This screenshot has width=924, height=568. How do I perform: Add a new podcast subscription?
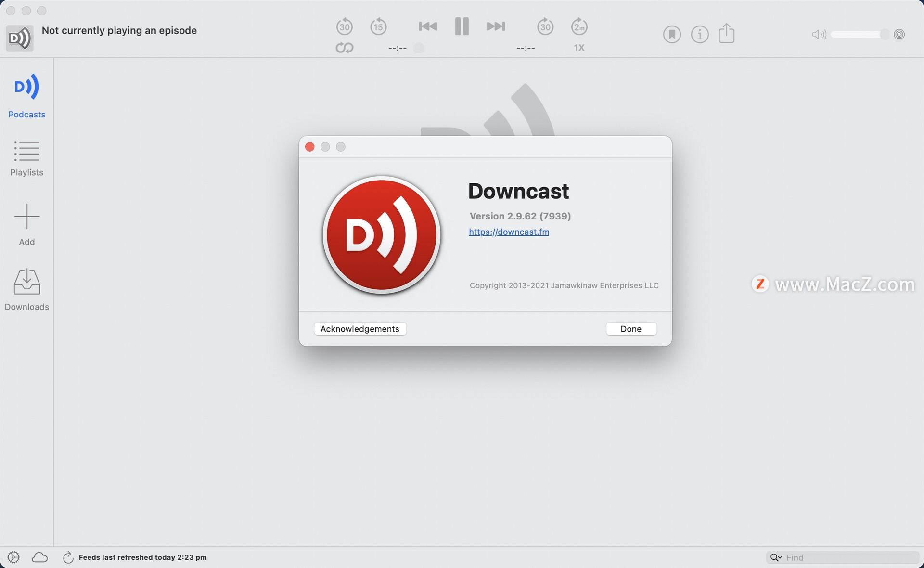(x=26, y=224)
